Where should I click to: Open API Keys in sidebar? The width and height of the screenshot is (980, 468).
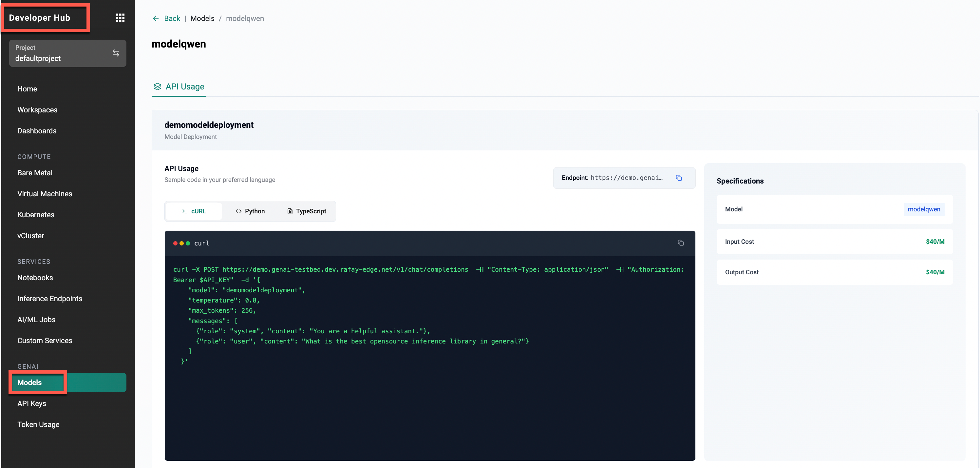(x=31, y=403)
